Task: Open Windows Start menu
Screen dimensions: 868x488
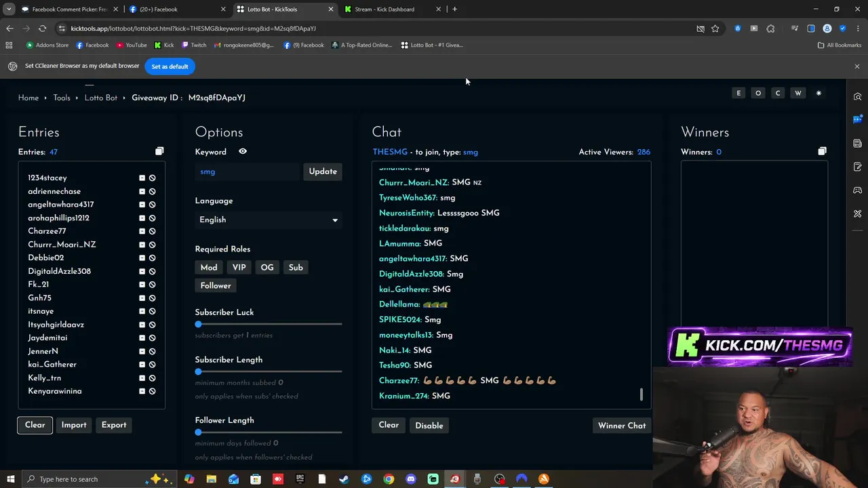Action: 10,479
